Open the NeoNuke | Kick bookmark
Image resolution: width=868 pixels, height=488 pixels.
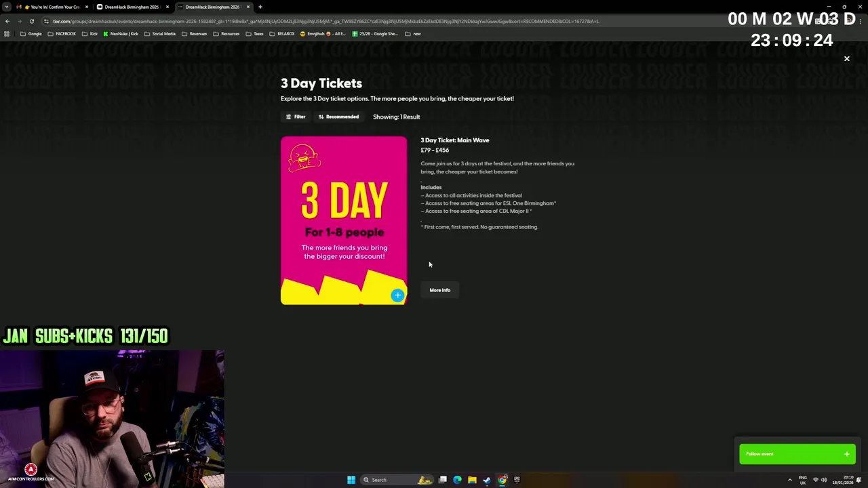[x=121, y=34]
